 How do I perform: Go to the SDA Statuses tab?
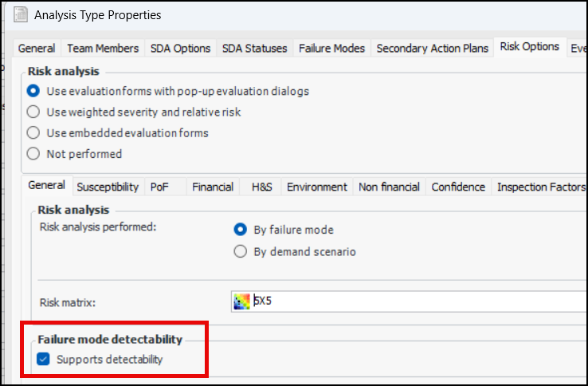coord(255,48)
